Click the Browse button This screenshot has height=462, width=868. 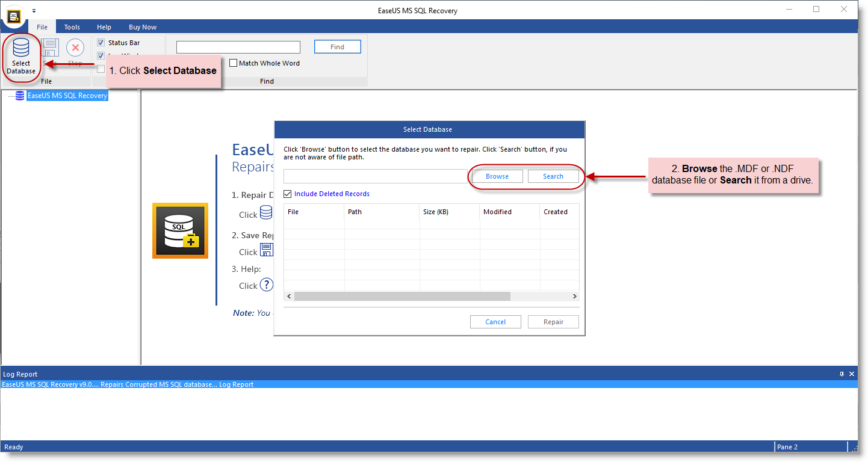pos(497,176)
